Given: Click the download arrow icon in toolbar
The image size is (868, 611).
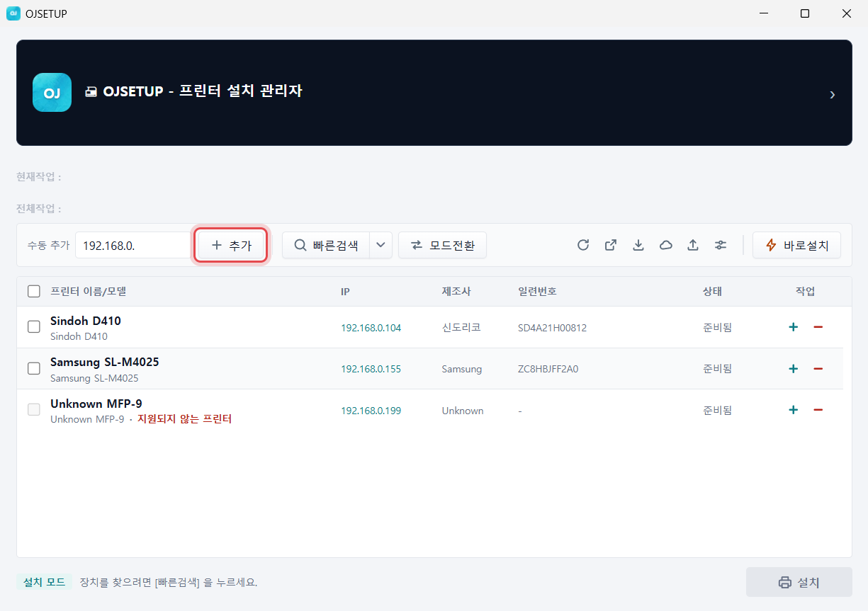Looking at the screenshot, I should 638,245.
